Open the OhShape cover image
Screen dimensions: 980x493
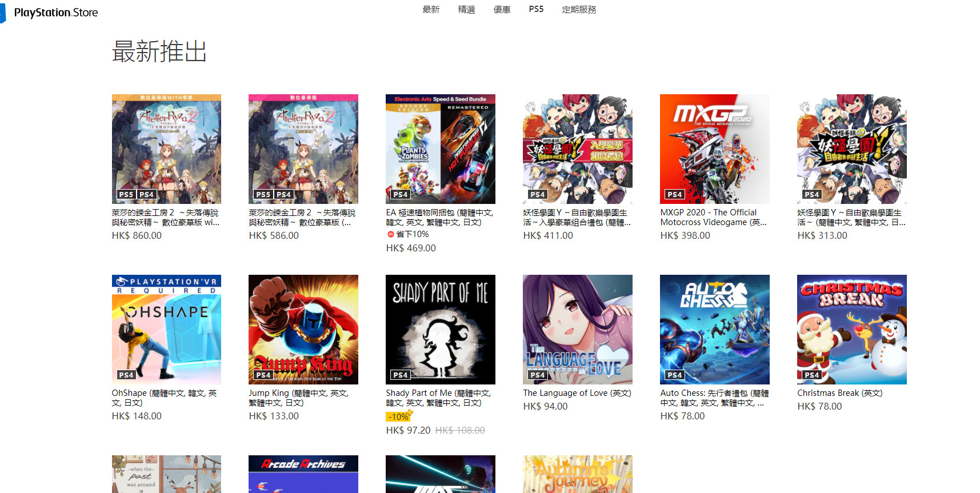coord(166,330)
